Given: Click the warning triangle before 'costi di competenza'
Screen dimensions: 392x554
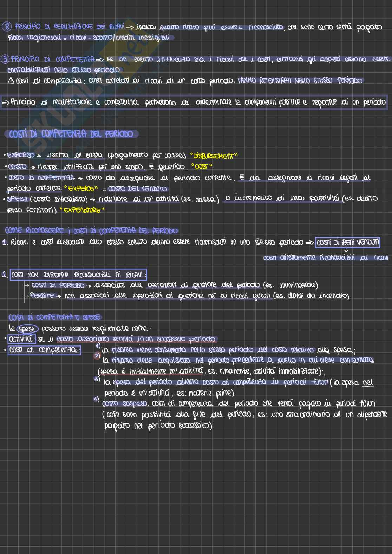Looking at the screenshot, I should [11, 81].
